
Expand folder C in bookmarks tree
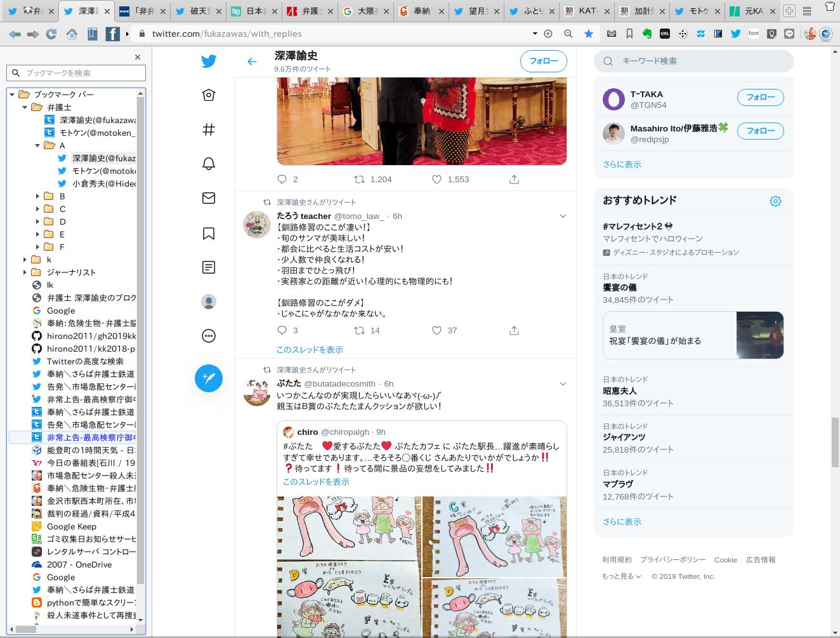(37, 209)
